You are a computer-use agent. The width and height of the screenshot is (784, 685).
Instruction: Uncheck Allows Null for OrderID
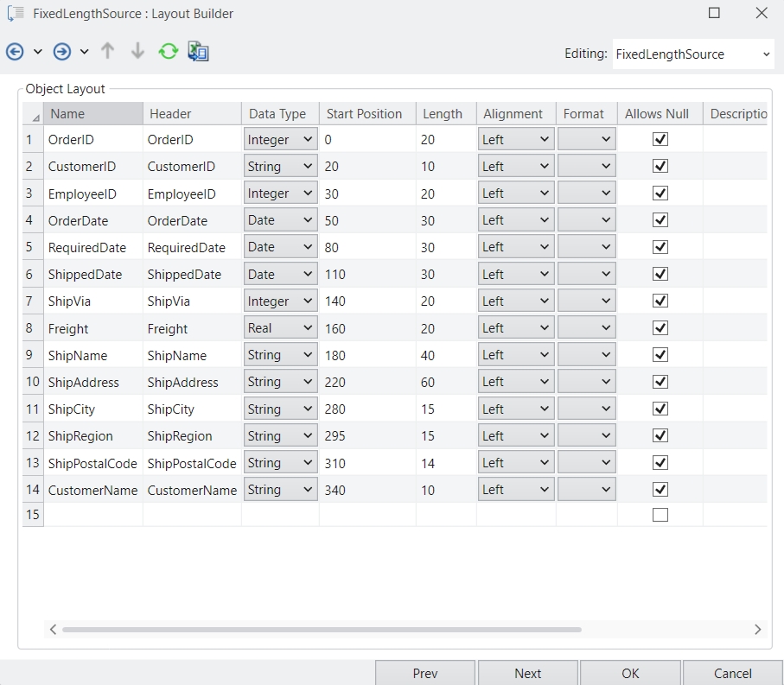pos(660,139)
